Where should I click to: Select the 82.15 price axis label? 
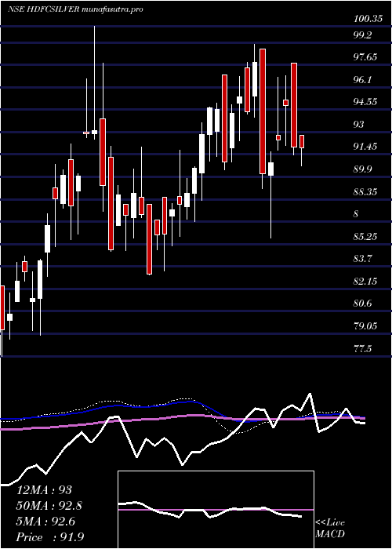coord(365,281)
